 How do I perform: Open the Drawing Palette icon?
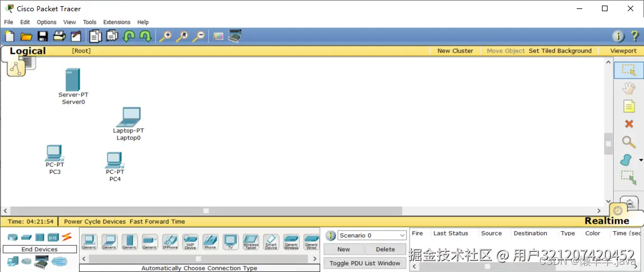click(219, 36)
